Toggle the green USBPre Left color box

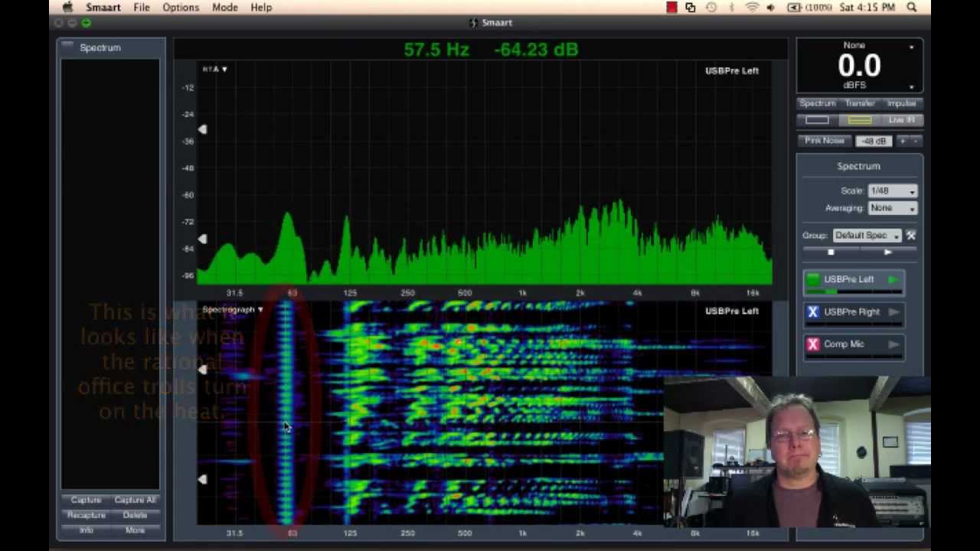(813, 280)
